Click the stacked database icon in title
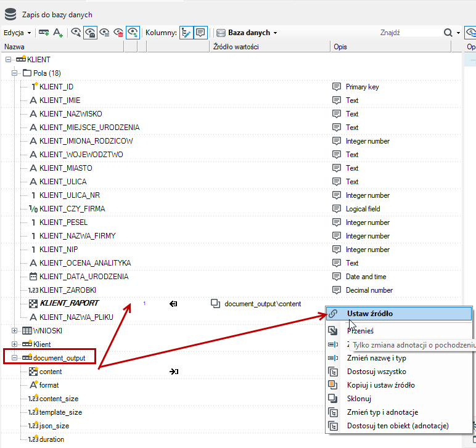The image size is (476, 448). 10,15
